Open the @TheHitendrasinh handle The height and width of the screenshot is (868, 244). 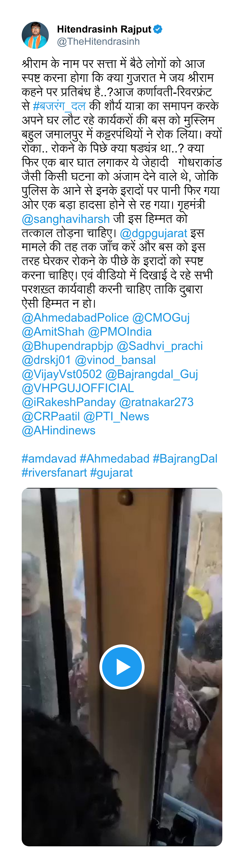pyautogui.click(x=99, y=41)
